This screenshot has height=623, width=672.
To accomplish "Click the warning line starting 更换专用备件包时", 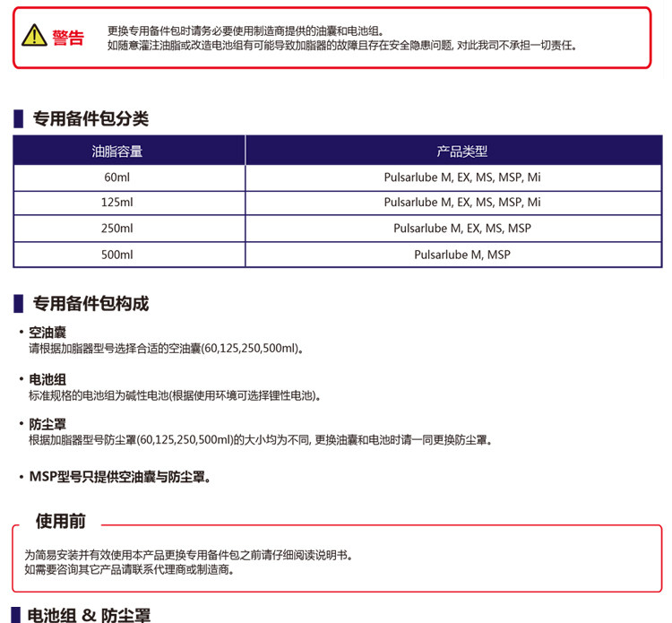I will (x=246, y=30).
